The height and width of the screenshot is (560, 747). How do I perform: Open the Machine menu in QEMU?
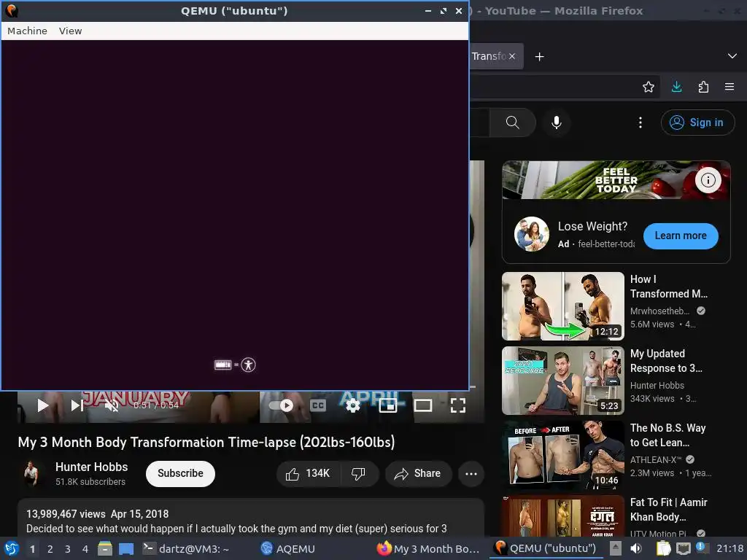(x=27, y=31)
